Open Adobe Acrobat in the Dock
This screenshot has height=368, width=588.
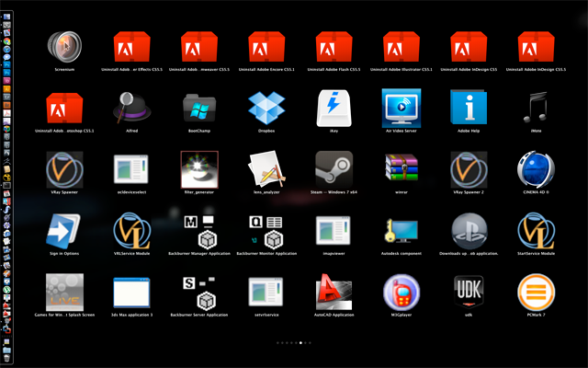click(6, 113)
